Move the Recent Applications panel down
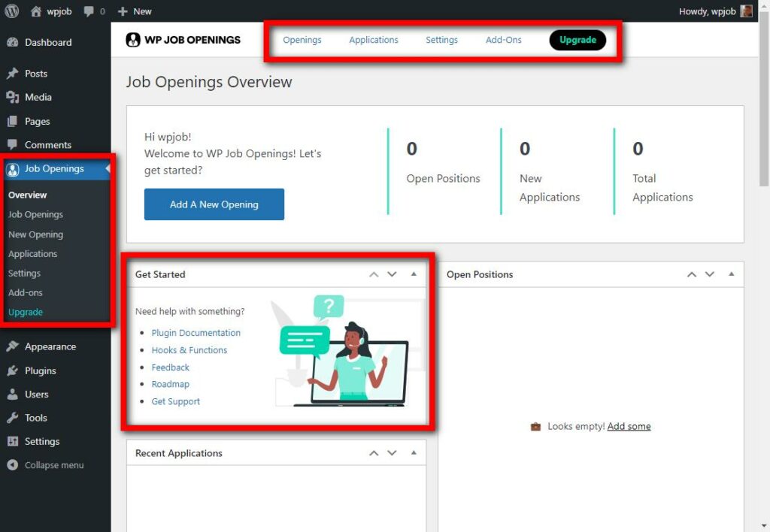Image resolution: width=770 pixels, height=532 pixels. 392,453
